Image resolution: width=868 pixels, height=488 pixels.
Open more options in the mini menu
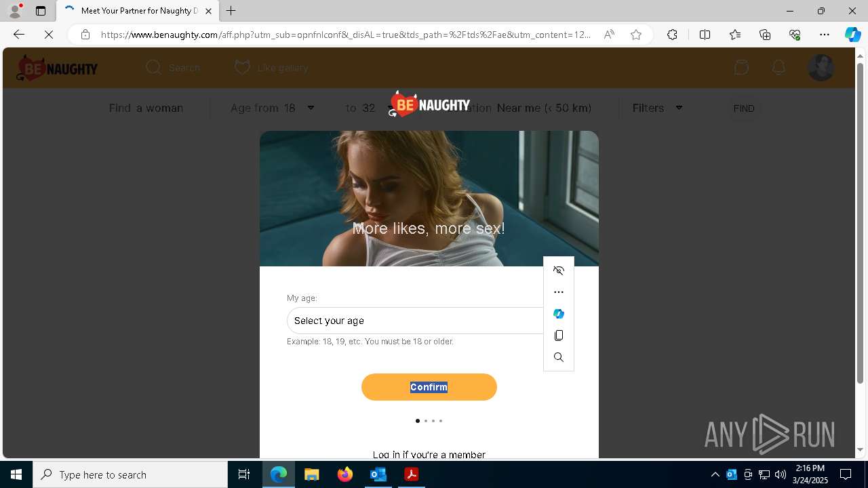(x=559, y=292)
